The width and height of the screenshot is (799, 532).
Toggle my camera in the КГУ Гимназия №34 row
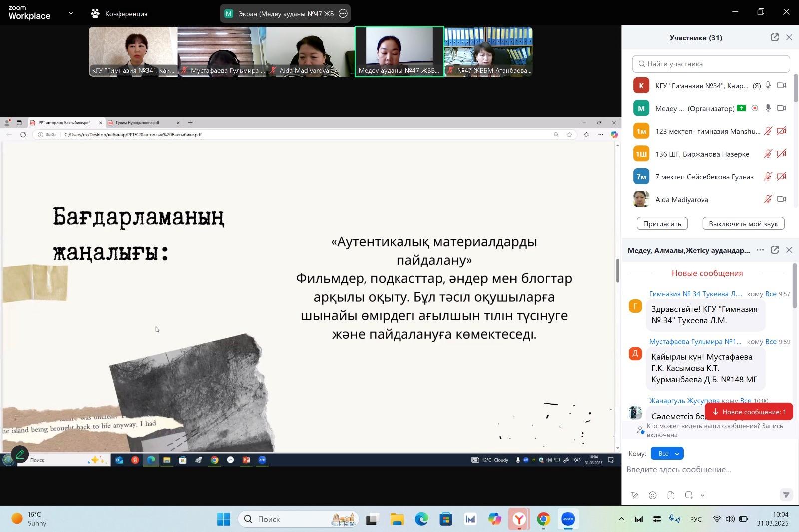click(x=782, y=86)
